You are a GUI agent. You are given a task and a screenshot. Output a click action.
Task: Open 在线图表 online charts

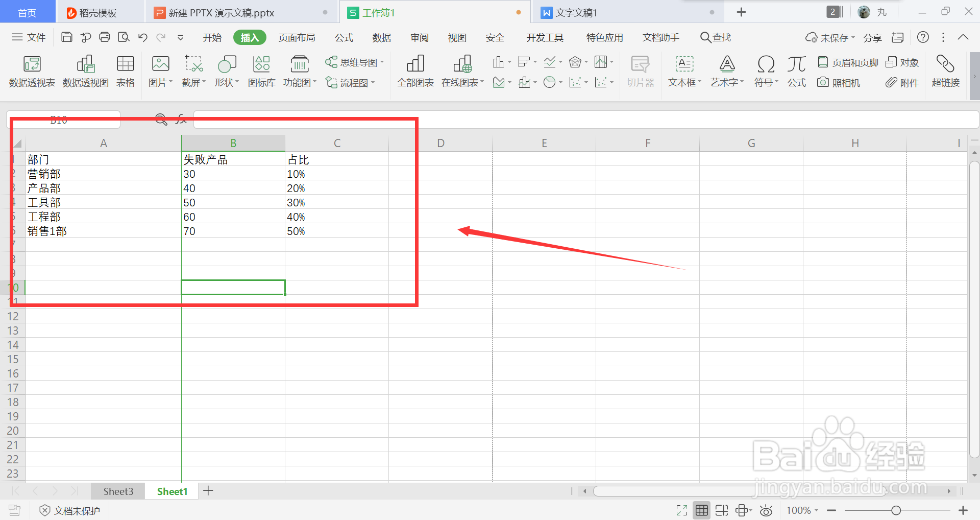(x=462, y=71)
